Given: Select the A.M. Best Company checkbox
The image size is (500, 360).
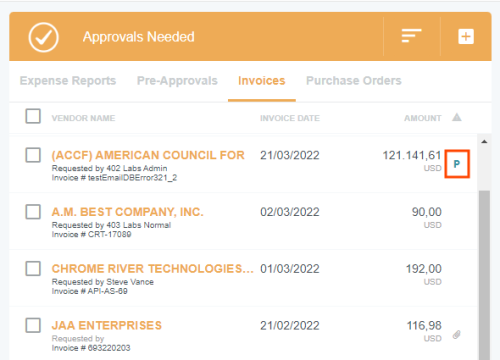Looking at the screenshot, I should tap(33, 212).
